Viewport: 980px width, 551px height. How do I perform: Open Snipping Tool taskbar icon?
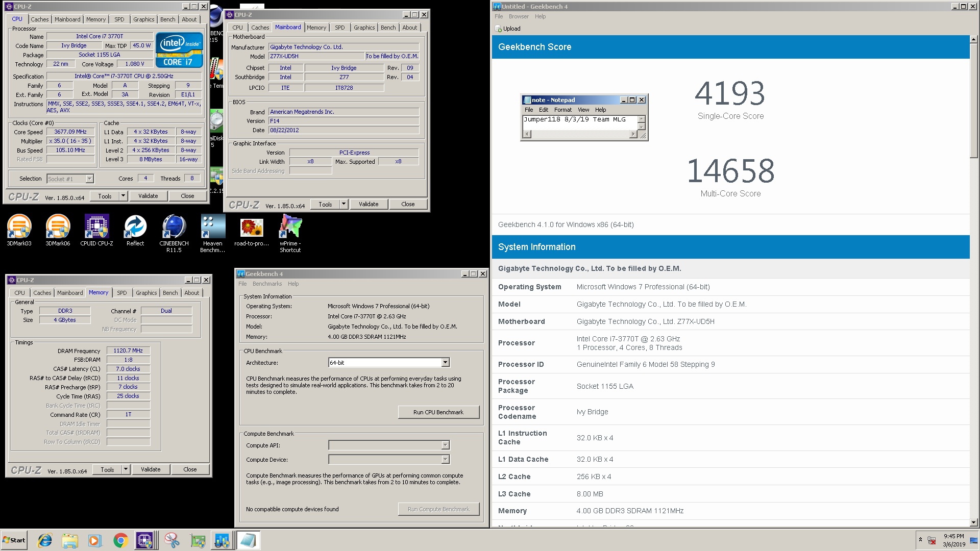(x=172, y=540)
